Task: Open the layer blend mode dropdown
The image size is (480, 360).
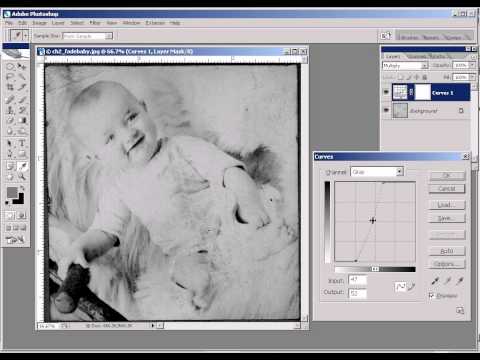Action: point(405,66)
